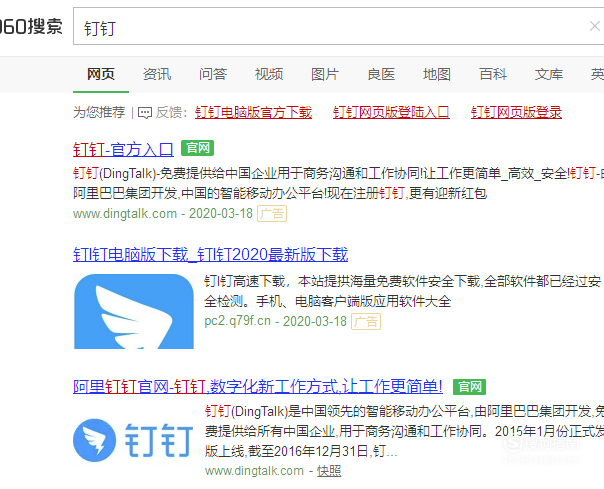Click the bottom www.dingtalk.com URL beside 快照
604x489 pixels.
[254, 471]
